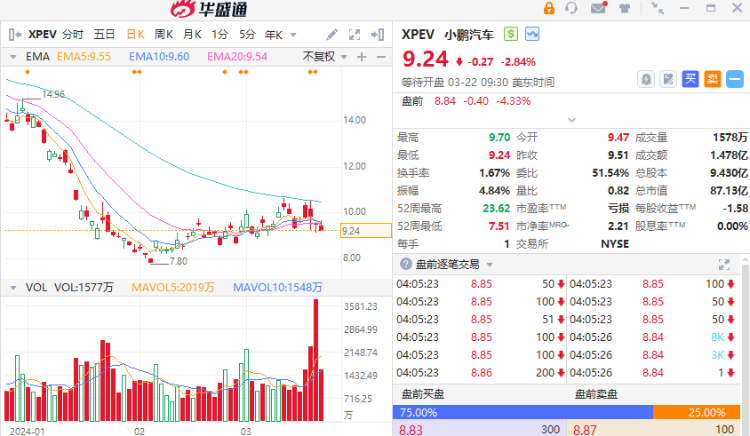Click the 盘前买盘 header
750x436 pixels.
point(422,394)
